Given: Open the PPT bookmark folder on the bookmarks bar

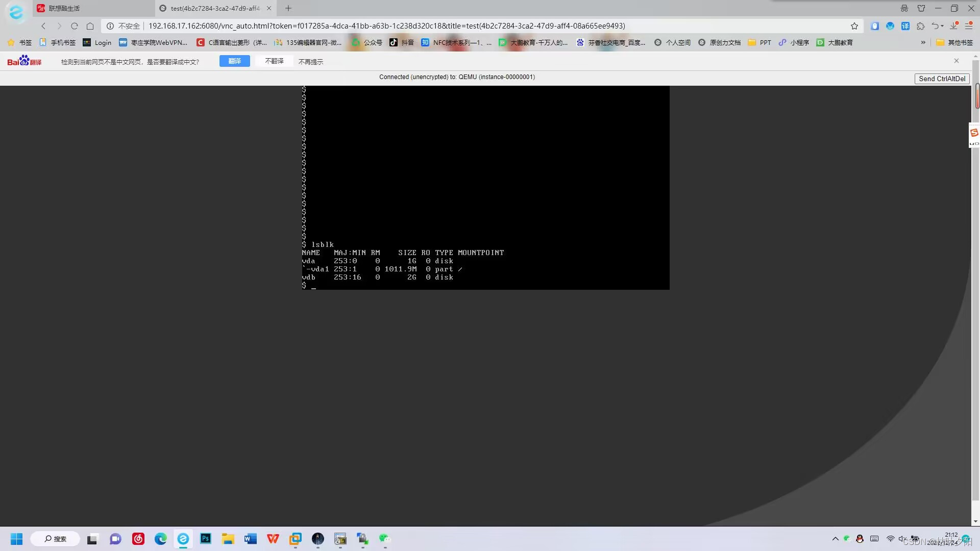Looking at the screenshot, I should coord(760,42).
